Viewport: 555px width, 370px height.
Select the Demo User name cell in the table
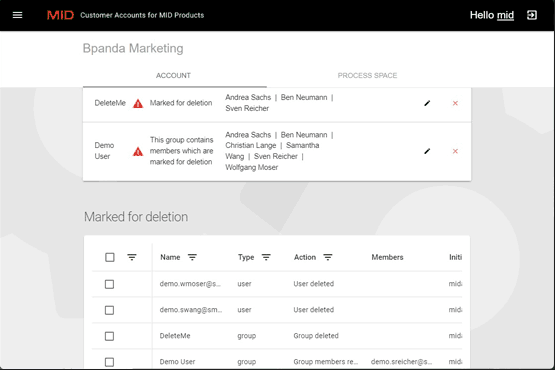pyautogui.click(x=177, y=362)
